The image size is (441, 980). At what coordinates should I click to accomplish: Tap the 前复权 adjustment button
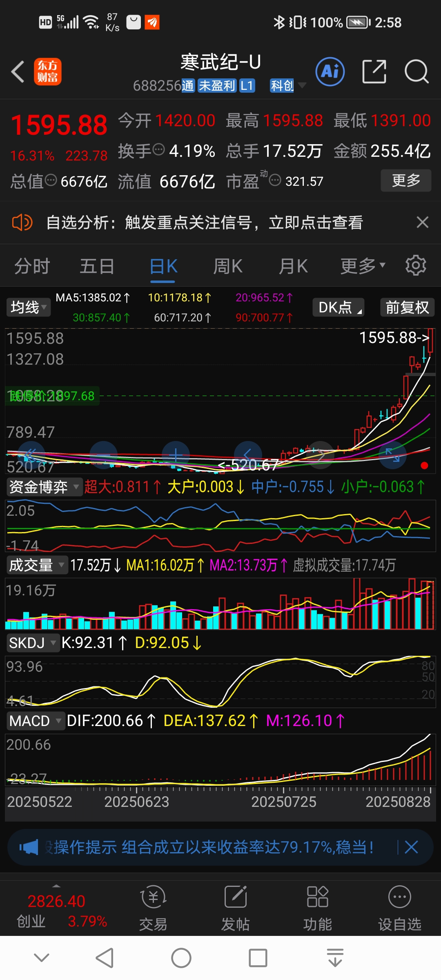pos(407,307)
